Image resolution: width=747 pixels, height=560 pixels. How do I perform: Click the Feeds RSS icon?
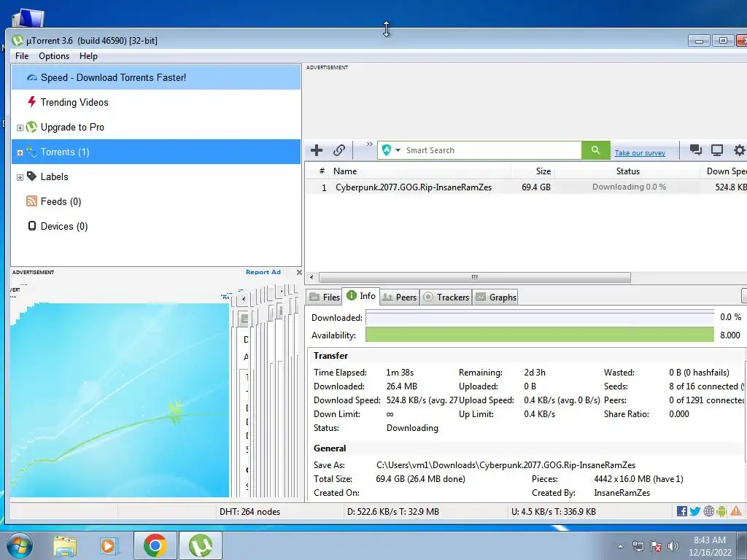(x=31, y=201)
